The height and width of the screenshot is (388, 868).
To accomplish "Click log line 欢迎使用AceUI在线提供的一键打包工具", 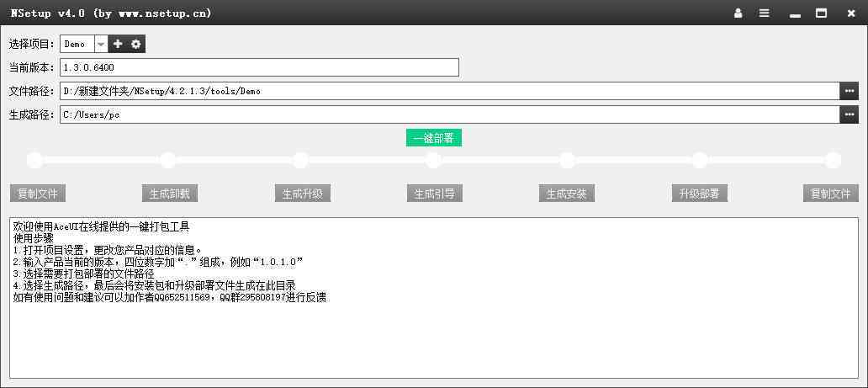I will (x=101, y=226).
